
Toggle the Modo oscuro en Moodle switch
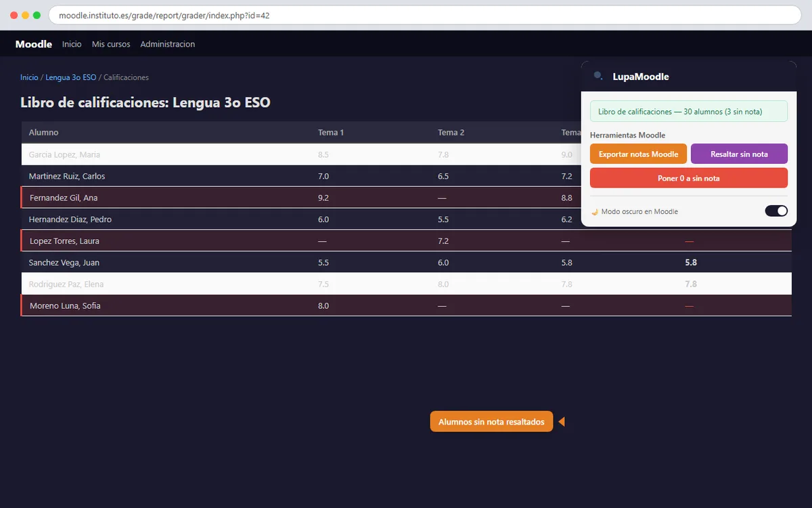pos(776,211)
